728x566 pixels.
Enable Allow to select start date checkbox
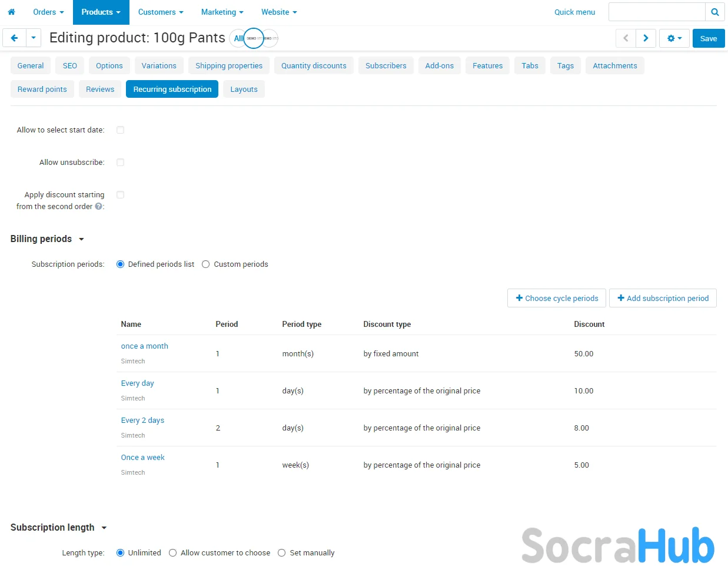(120, 130)
